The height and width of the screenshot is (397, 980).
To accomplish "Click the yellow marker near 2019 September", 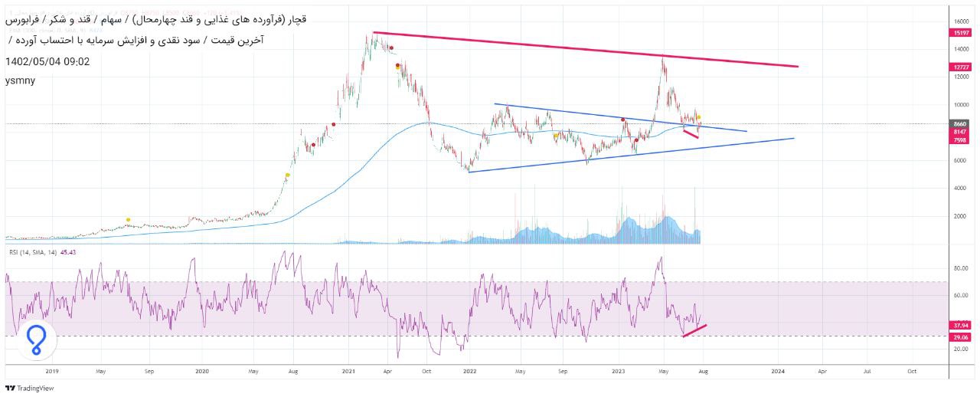I will 128,221.
